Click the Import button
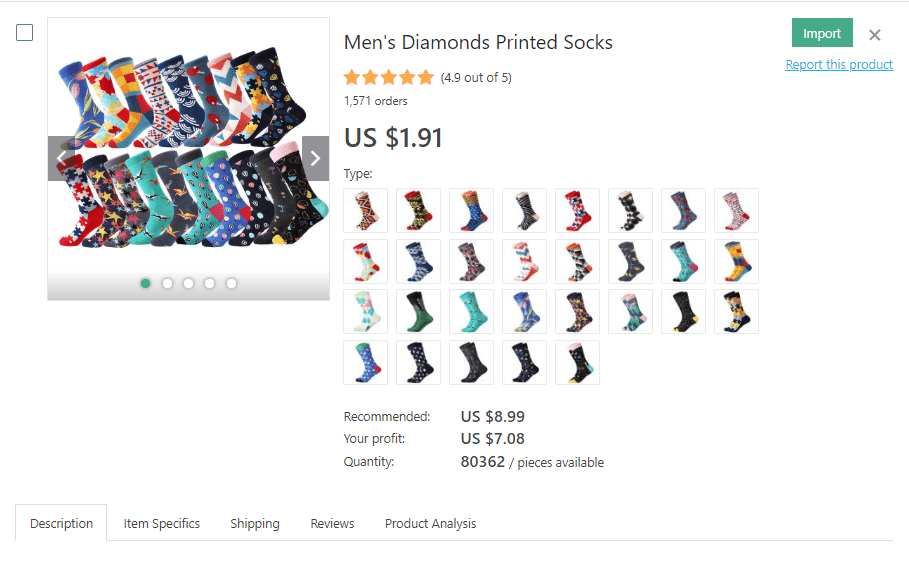The width and height of the screenshot is (909, 573). 822,33
